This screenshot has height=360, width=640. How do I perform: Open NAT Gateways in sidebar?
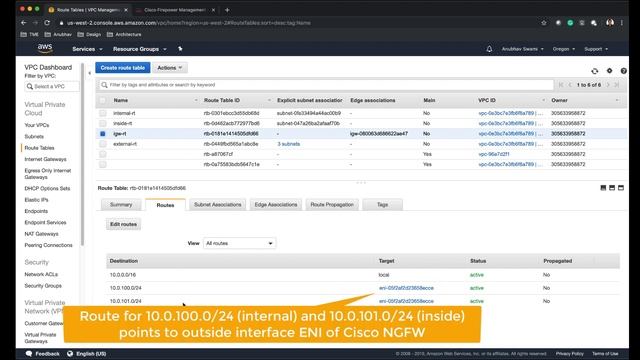tap(41, 234)
